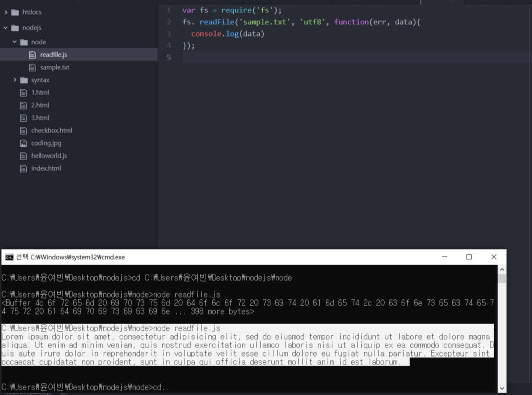Click the 'Lorem ipsum dolor sit amet' output line
The image size is (532, 395).
[x=246, y=336]
